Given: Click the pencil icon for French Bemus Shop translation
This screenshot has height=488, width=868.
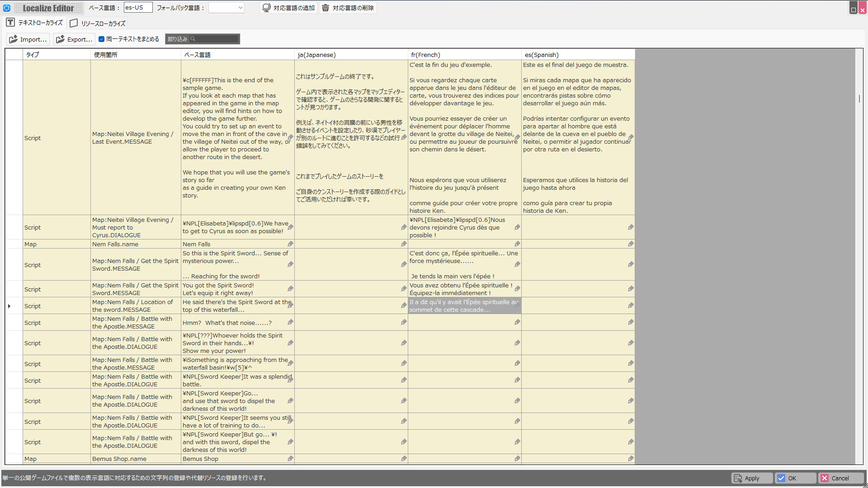Looking at the screenshot, I should 517,458.
